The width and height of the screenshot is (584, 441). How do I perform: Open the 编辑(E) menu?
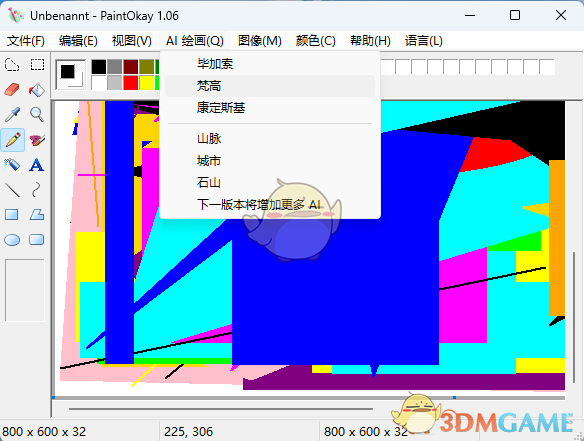(78, 41)
